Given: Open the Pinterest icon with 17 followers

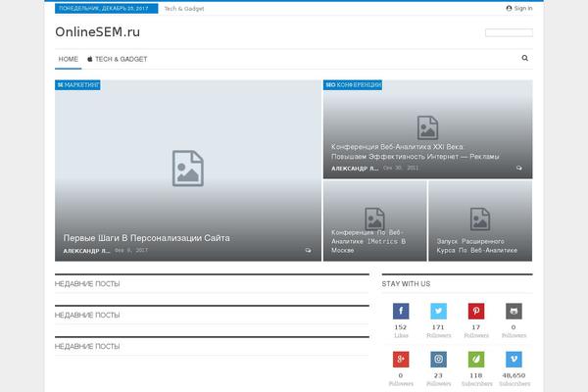Looking at the screenshot, I should pos(476,311).
